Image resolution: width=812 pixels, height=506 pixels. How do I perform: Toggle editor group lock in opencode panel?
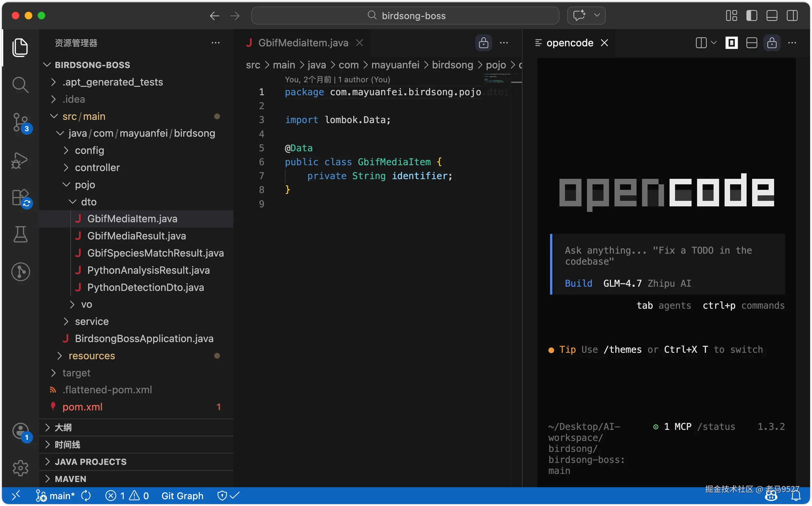click(772, 43)
